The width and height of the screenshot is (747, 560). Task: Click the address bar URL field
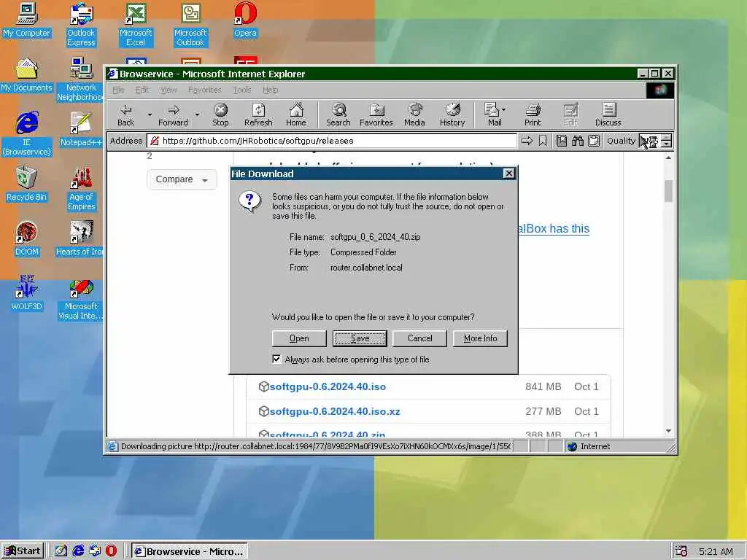click(x=332, y=141)
